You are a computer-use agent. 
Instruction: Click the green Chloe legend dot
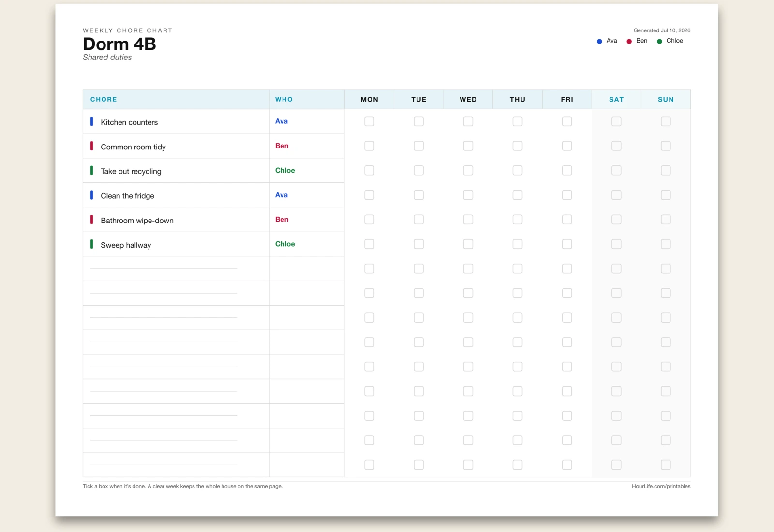659,42
